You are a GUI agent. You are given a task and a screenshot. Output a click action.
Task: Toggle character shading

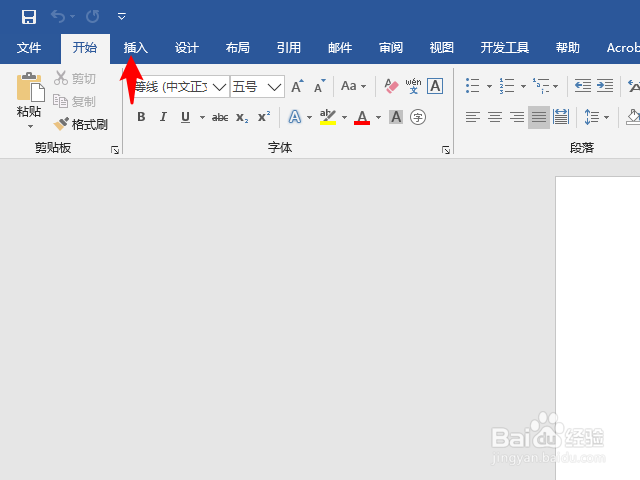point(396,117)
